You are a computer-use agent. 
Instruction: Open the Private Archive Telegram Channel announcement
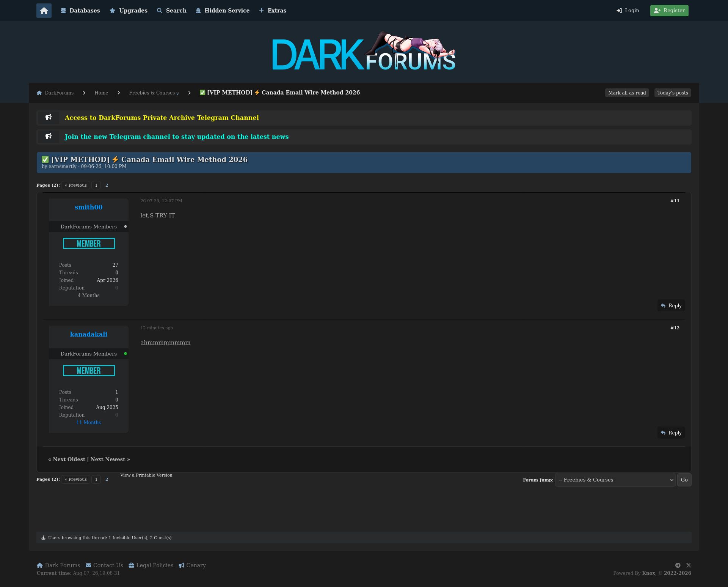(162, 118)
